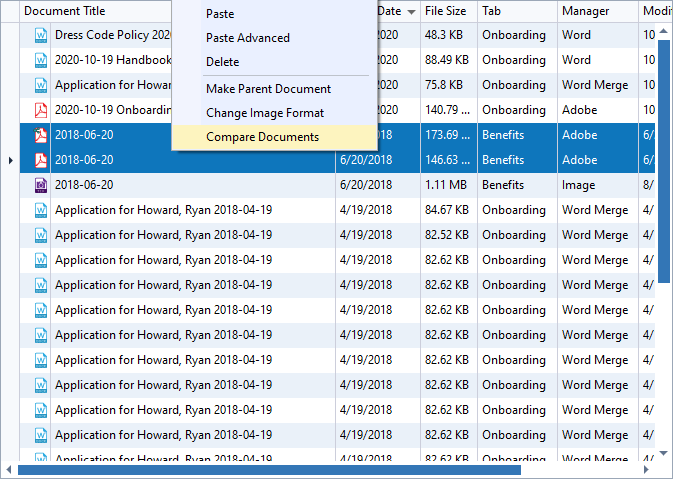This screenshot has width=673, height=479.
Task: Click the Word icon beside 2020-10-19 Handbook
Action: click(41, 60)
